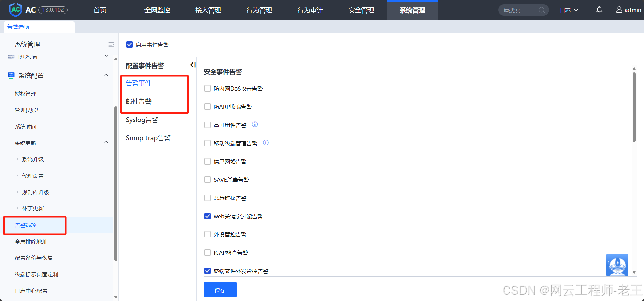The width and height of the screenshot is (644, 301).
Task: Click sidebar scroll down arrow
Action: click(x=116, y=297)
